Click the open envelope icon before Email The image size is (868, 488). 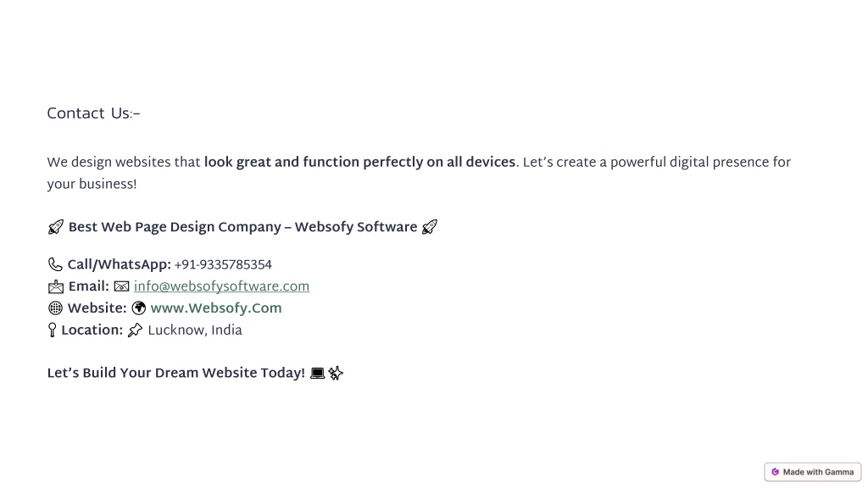(x=56, y=286)
